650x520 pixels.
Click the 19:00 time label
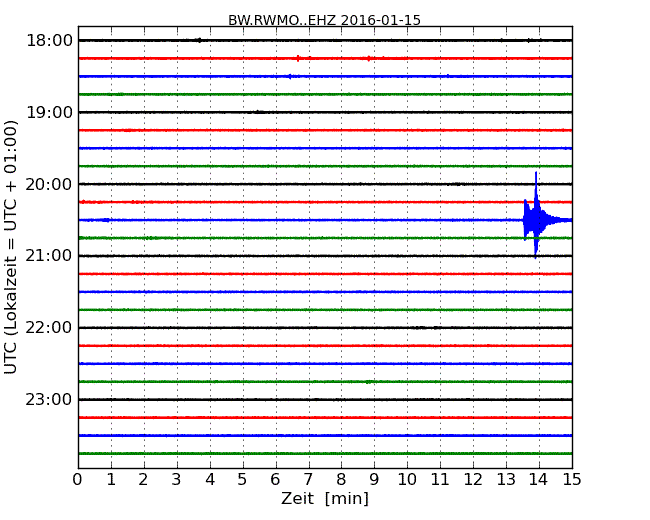(x=49, y=112)
